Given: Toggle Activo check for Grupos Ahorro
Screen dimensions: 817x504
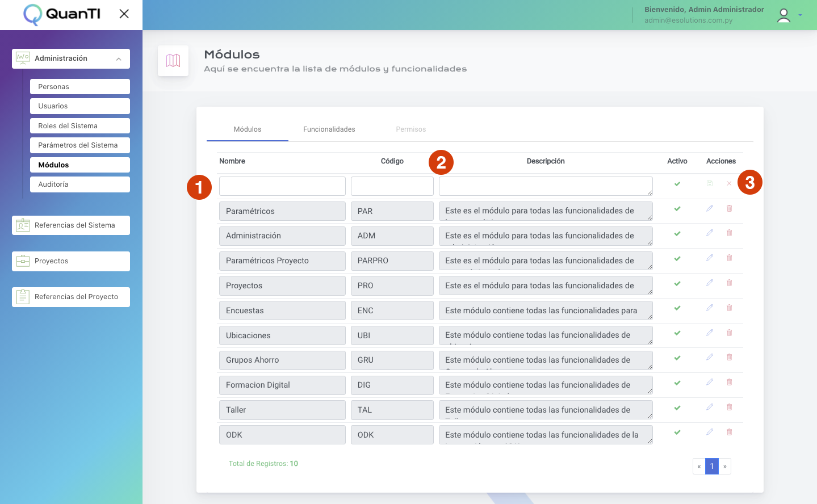Looking at the screenshot, I should (677, 358).
